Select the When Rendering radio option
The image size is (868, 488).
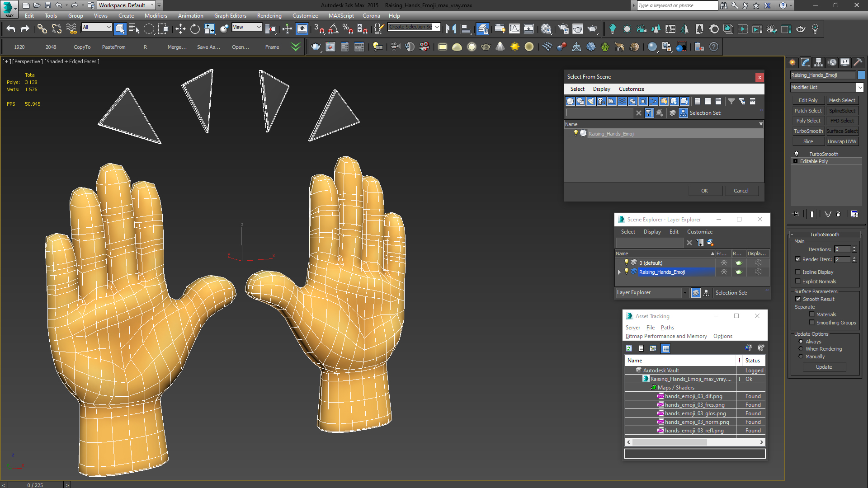tap(801, 349)
